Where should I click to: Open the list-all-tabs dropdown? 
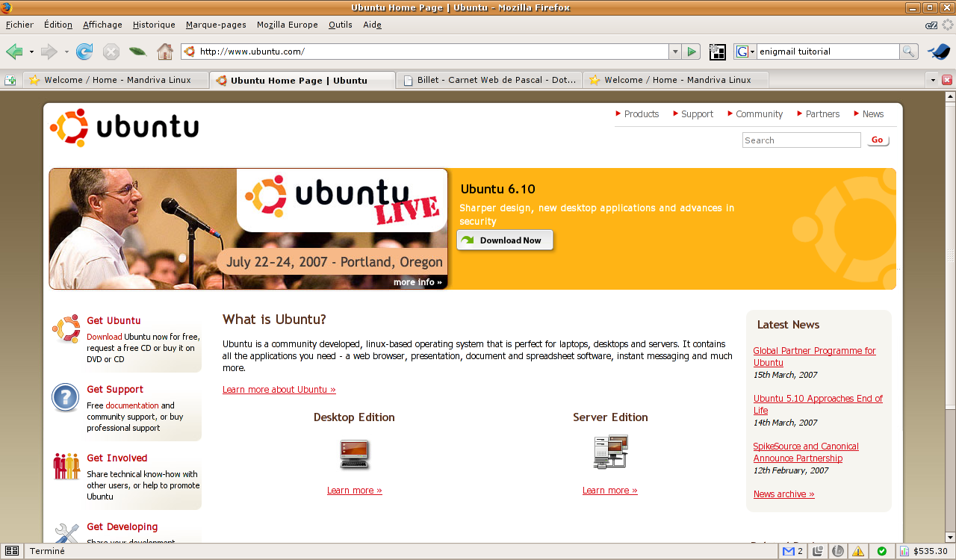pos(932,80)
